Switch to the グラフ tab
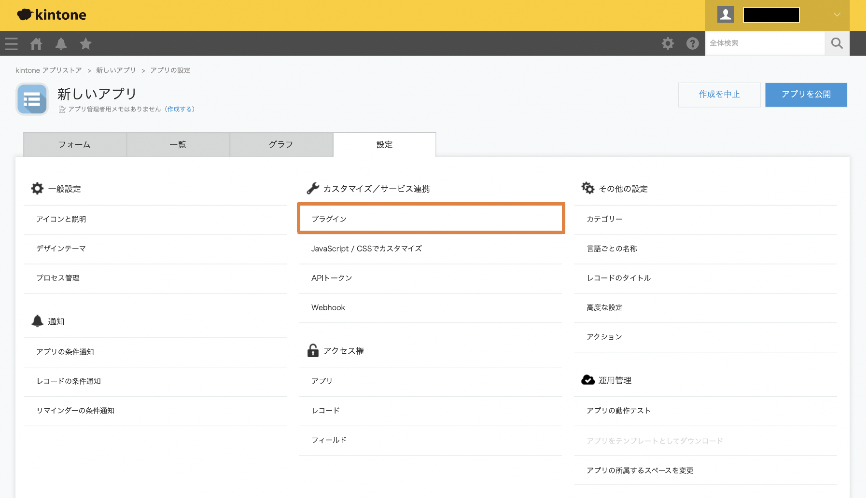868x498 pixels. [x=281, y=144]
